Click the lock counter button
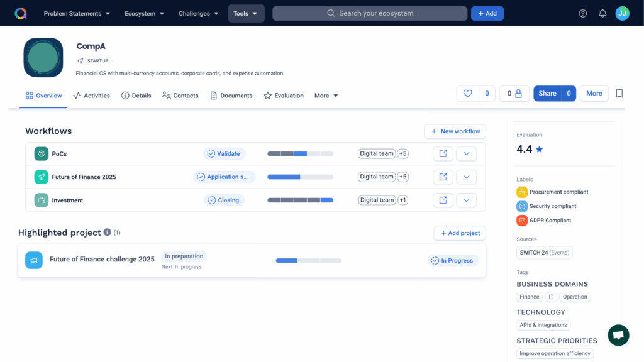This screenshot has height=362, width=644. [513, 93]
